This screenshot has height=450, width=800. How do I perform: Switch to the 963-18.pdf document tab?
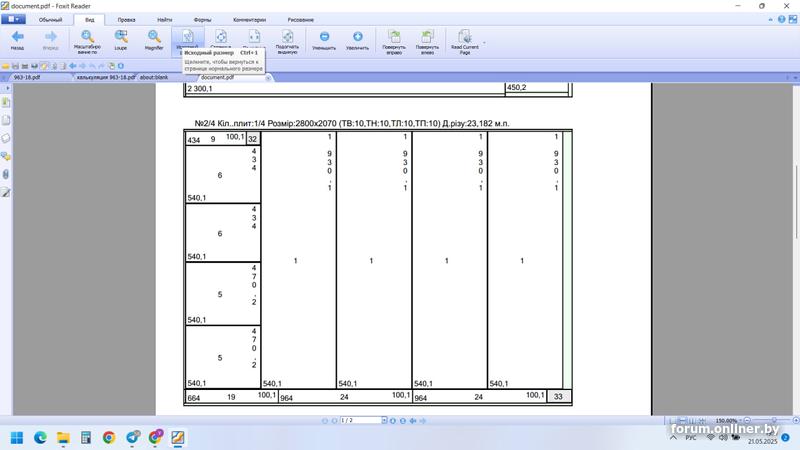click(x=27, y=78)
